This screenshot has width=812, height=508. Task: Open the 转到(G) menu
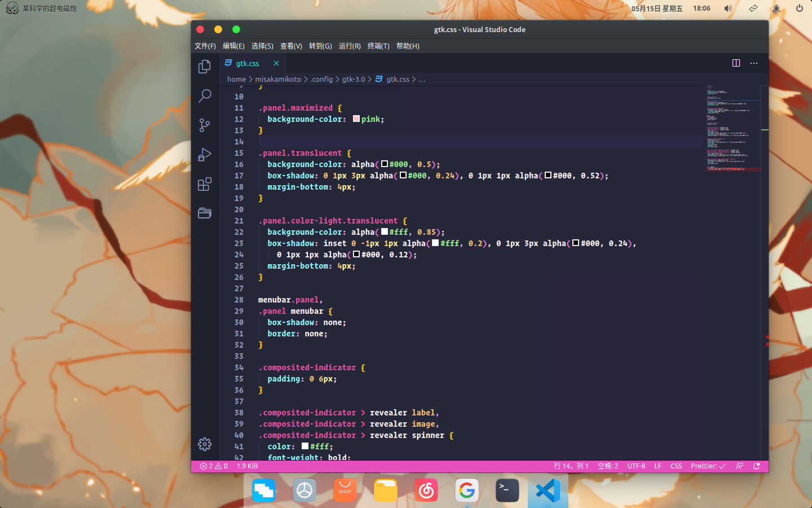(320, 46)
